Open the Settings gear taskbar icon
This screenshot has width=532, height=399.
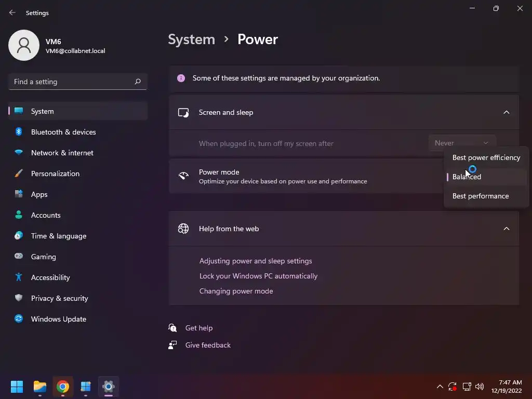point(109,387)
